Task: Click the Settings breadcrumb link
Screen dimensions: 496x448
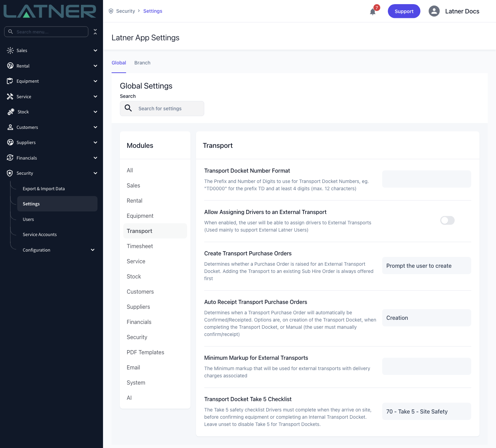Action: point(153,11)
